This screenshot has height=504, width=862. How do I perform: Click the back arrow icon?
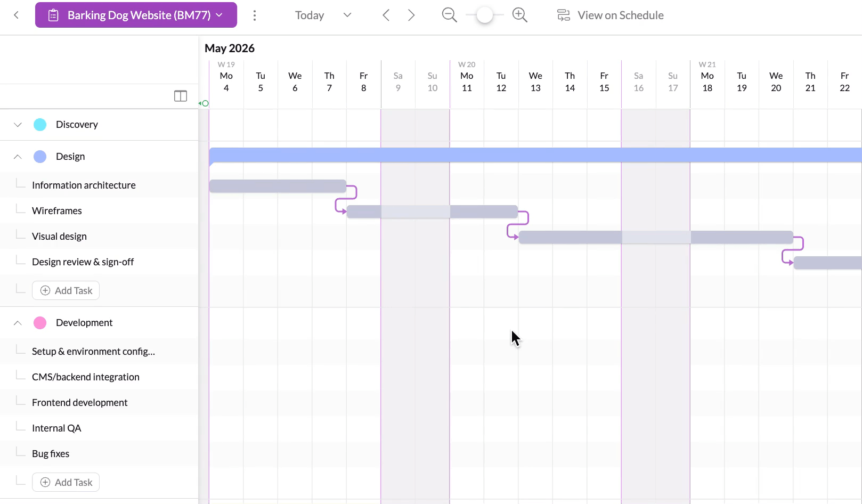17,15
